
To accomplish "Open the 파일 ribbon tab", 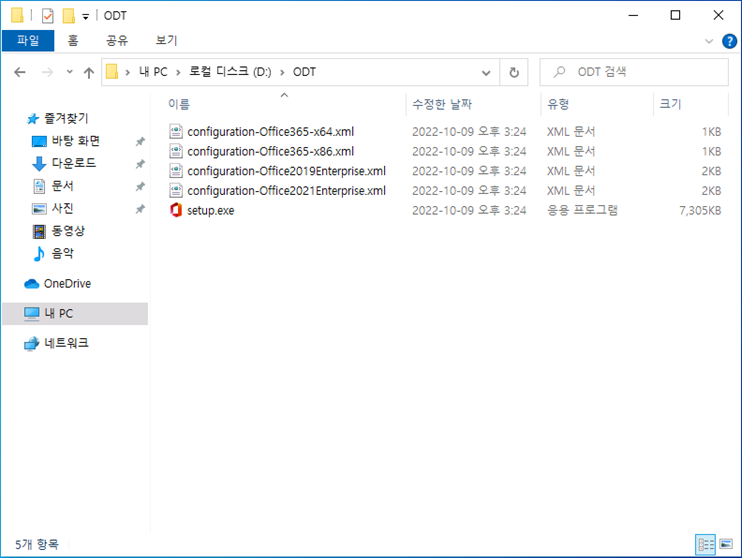I will [28, 40].
